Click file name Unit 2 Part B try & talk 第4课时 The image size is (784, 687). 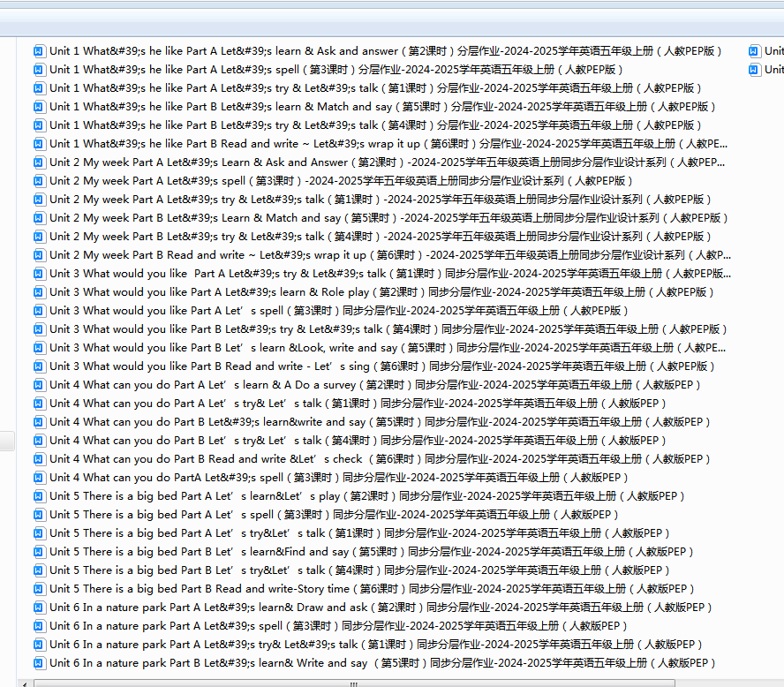[380, 237]
